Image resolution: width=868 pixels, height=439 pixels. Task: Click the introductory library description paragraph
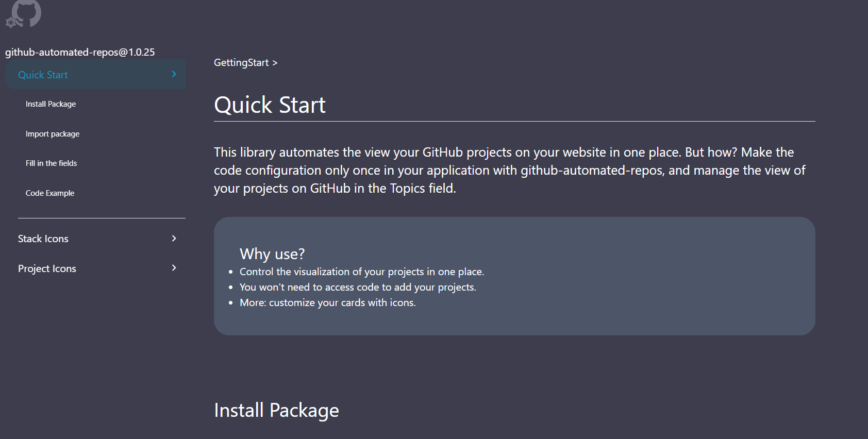point(509,170)
